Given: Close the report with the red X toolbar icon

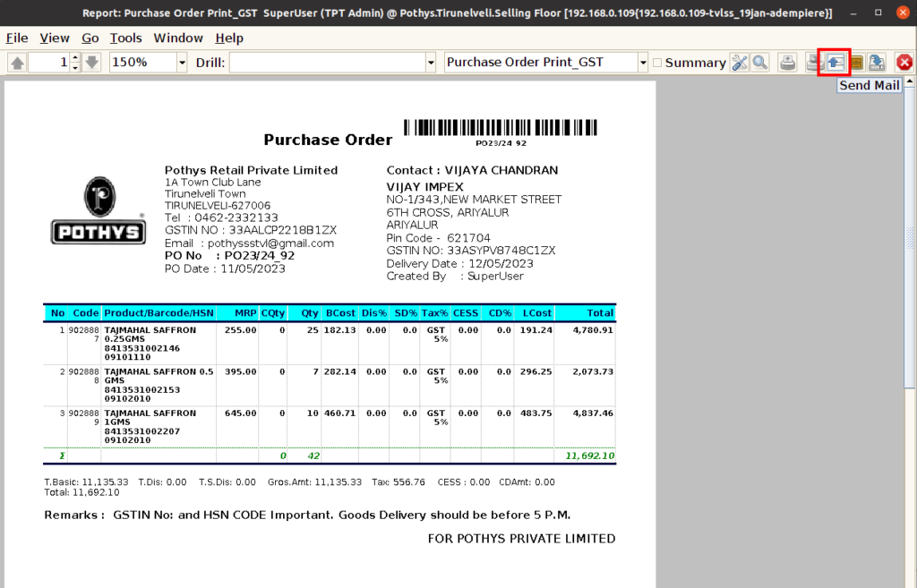Looking at the screenshot, I should point(904,63).
